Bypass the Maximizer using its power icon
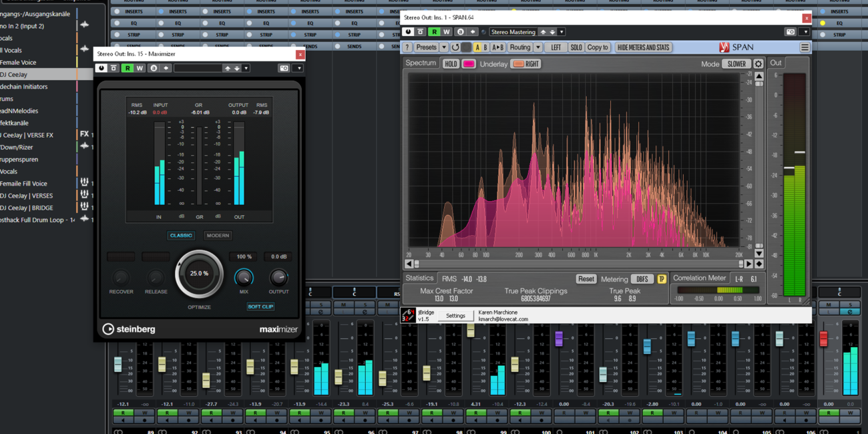Viewport: 868px width, 434px height. click(101, 68)
